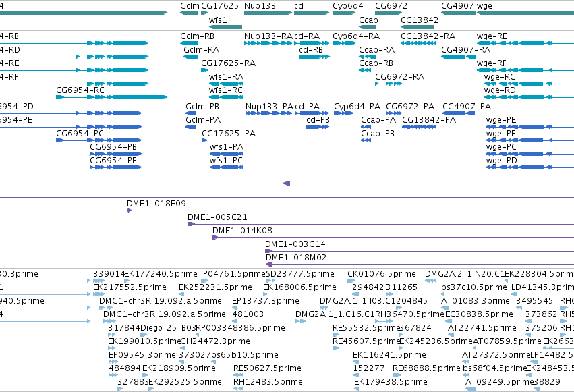Image resolution: width=574 pixels, height=392 pixels.
Task: Select the AT22741.5prime EST label
Action: coord(482,328)
